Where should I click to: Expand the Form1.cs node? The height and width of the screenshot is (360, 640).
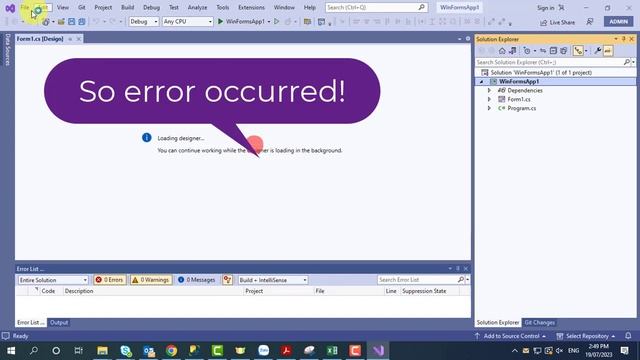[489, 99]
